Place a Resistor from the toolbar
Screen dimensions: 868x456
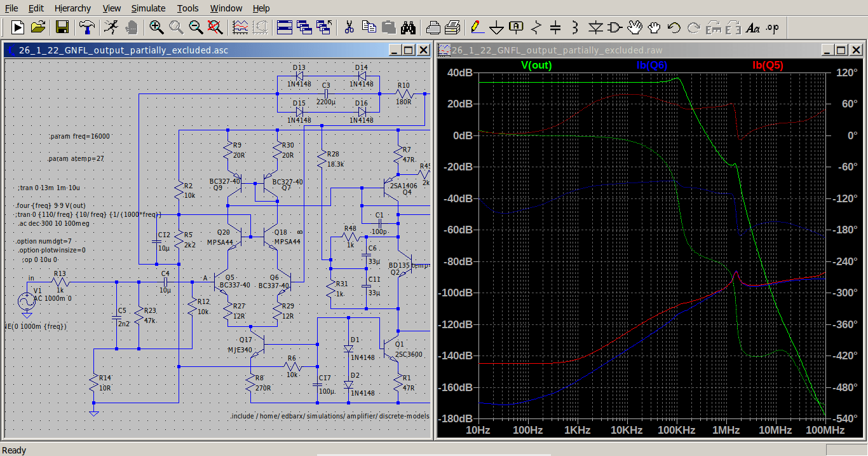tap(536, 27)
